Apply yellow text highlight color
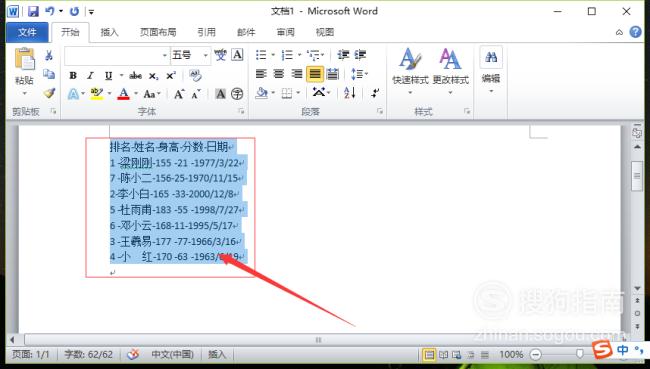The height and width of the screenshot is (369, 650). coord(97,94)
